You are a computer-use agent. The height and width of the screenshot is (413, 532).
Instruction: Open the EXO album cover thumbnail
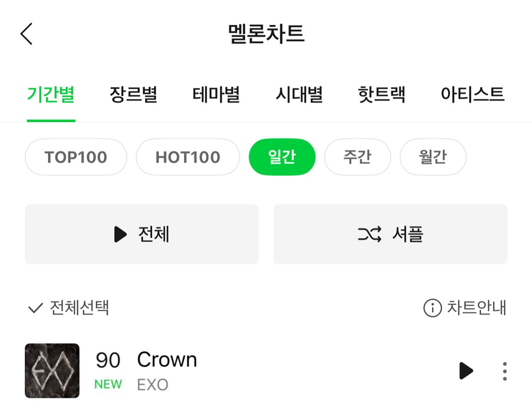point(52,370)
